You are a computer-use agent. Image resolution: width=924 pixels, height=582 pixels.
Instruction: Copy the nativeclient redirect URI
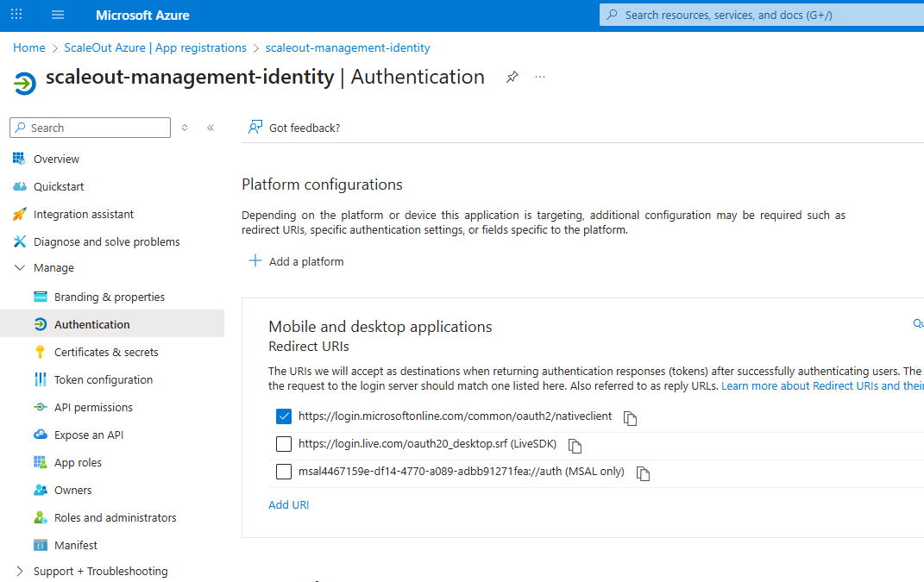coord(630,418)
